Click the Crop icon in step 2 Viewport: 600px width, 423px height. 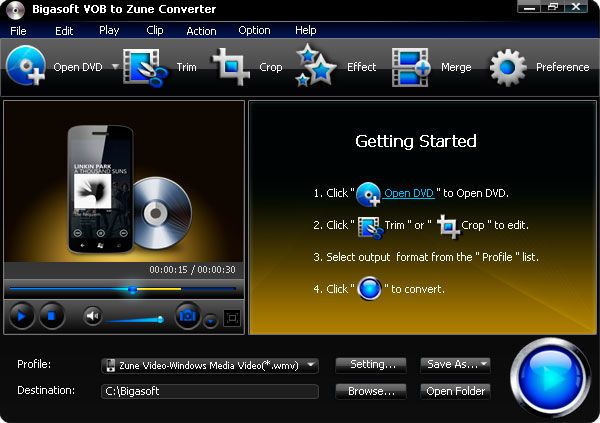click(x=448, y=226)
